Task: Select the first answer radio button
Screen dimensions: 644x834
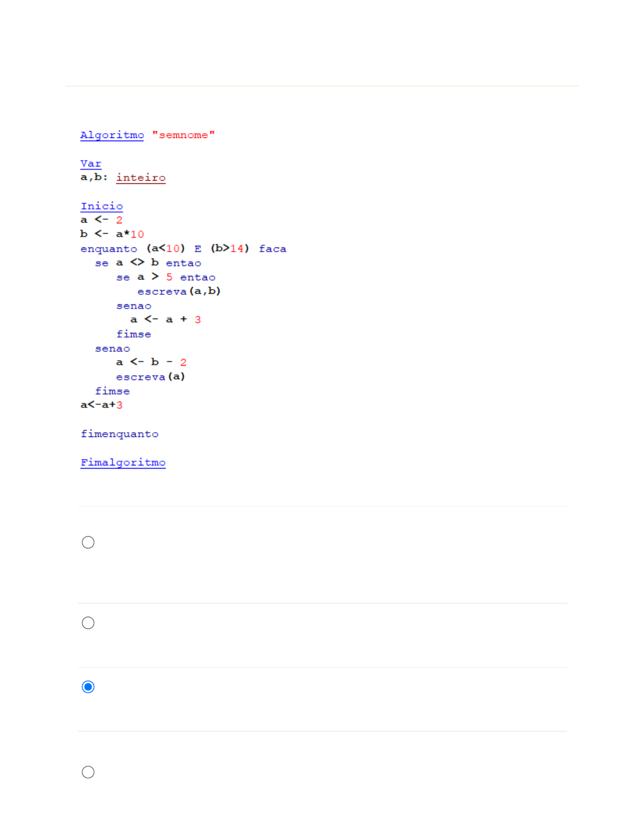Action: tap(88, 542)
